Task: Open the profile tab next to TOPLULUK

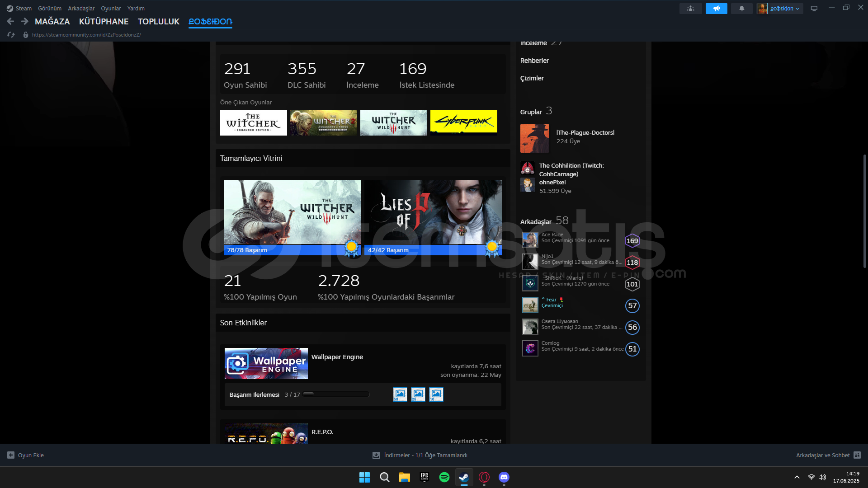Action: click(x=210, y=22)
